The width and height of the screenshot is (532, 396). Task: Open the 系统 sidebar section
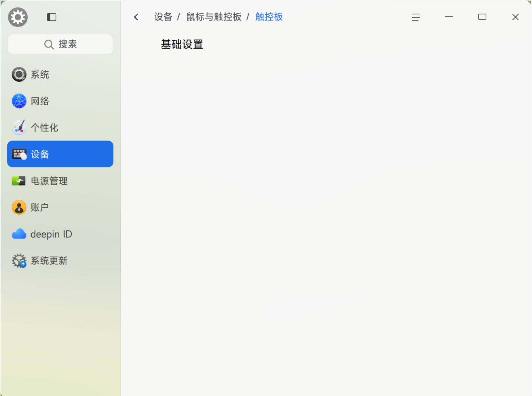point(60,75)
